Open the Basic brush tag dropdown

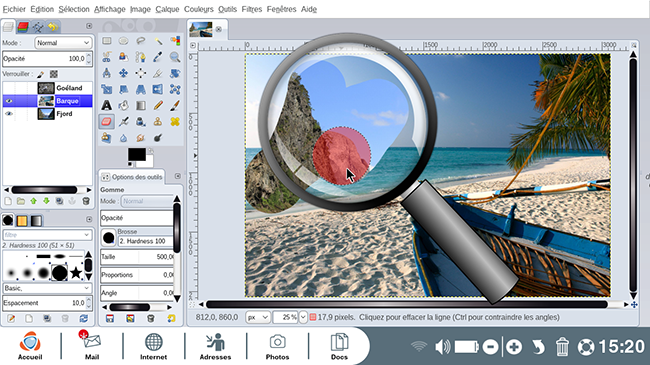click(47, 288)
